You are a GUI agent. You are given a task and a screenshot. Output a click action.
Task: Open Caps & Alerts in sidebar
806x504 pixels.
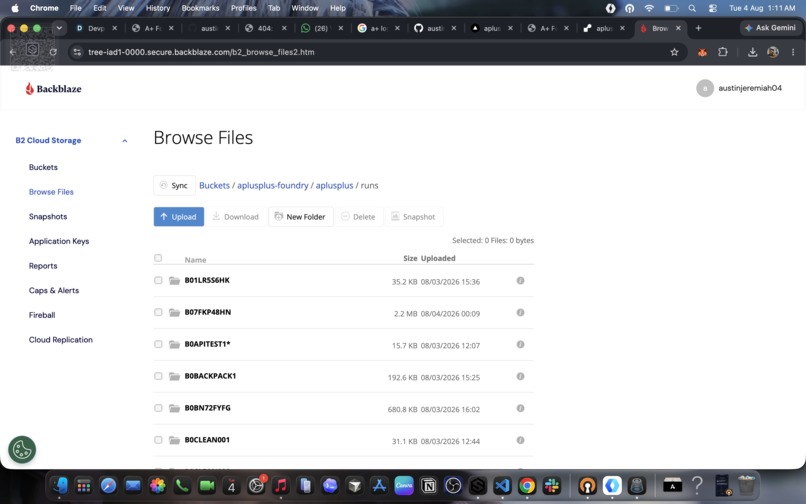point(54,291)
